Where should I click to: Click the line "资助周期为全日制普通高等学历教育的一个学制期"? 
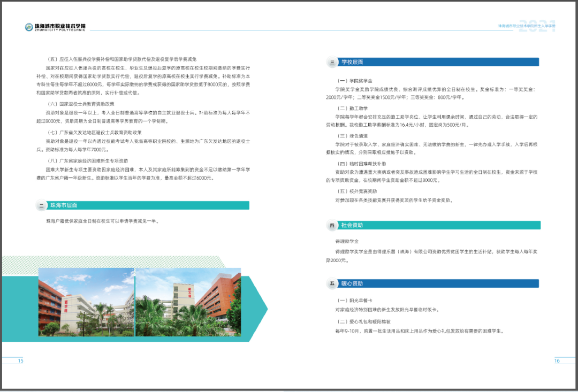(x=102, y=121)
